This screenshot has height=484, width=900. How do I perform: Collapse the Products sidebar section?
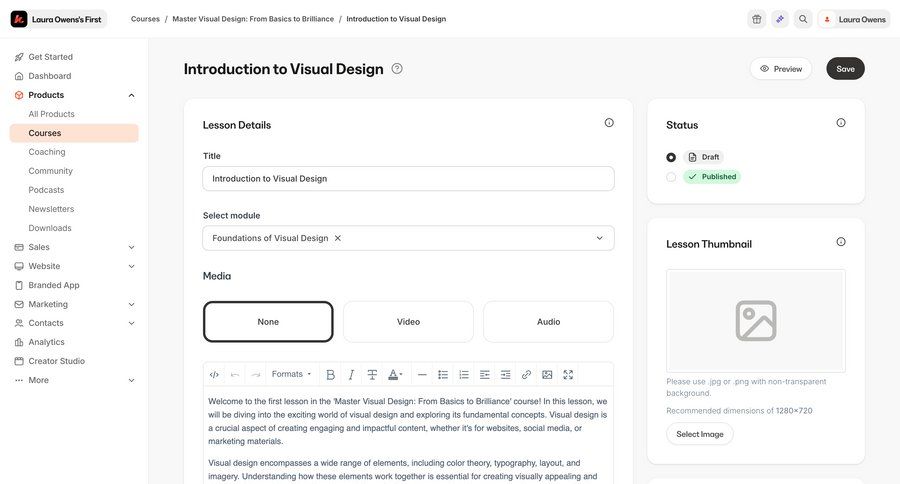point(131,95)
